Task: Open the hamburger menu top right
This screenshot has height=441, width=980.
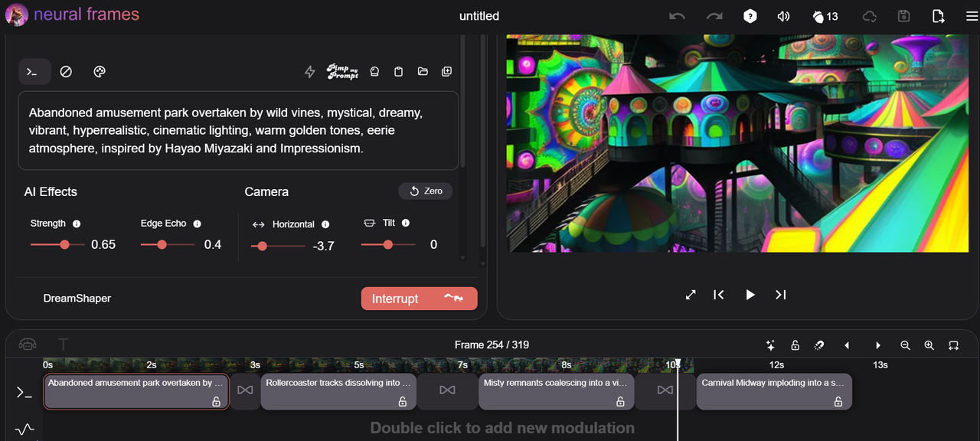Action: [972, 15]
